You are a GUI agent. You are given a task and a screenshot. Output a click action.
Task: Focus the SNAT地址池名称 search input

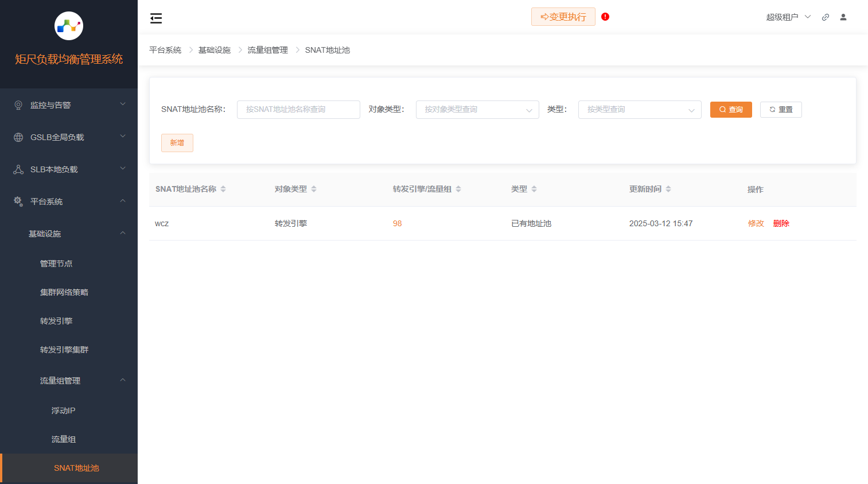pyautogui.click(x=298, y=110)
